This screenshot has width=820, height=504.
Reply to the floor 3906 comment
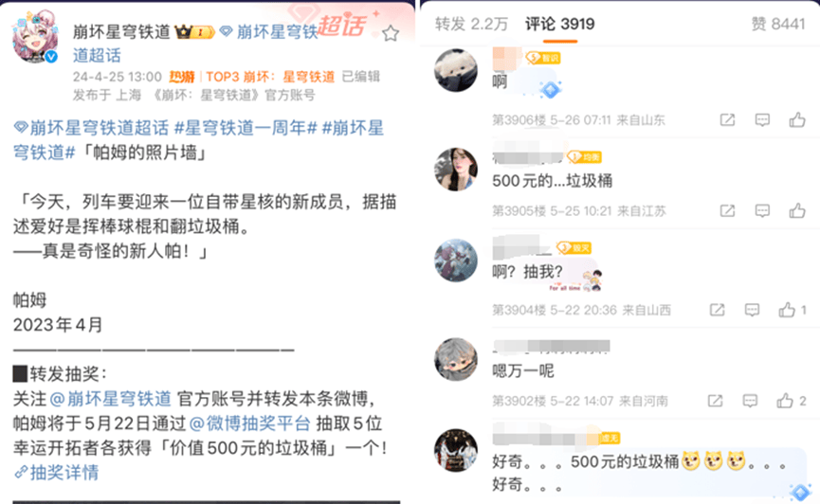(762, 120)
